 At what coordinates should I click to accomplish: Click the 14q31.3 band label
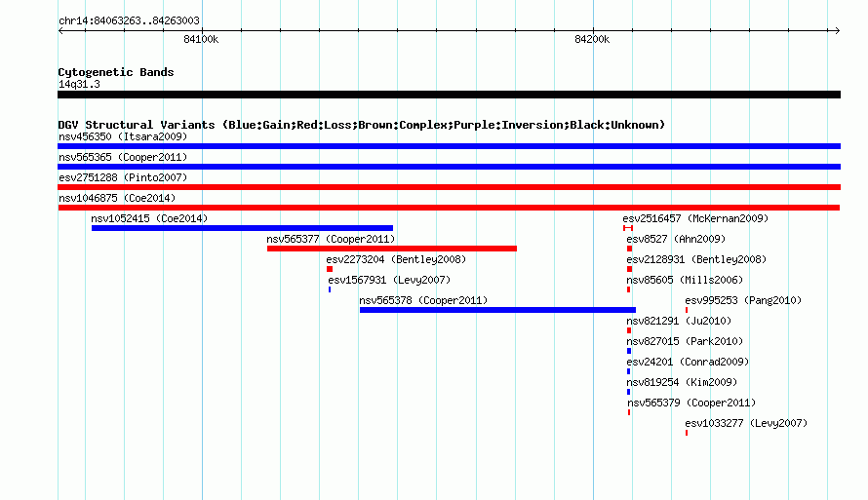tap(79, 84)
